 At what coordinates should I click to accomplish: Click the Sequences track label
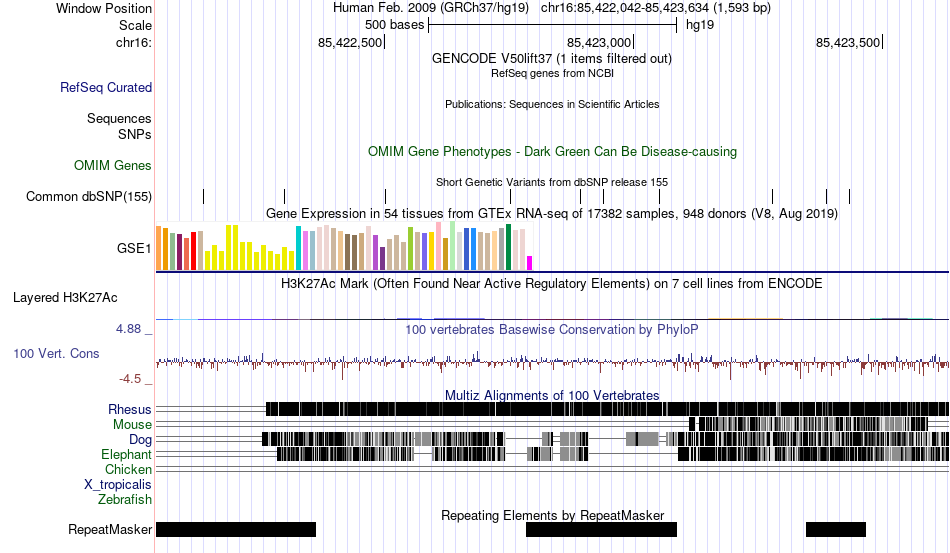(119, 118)
